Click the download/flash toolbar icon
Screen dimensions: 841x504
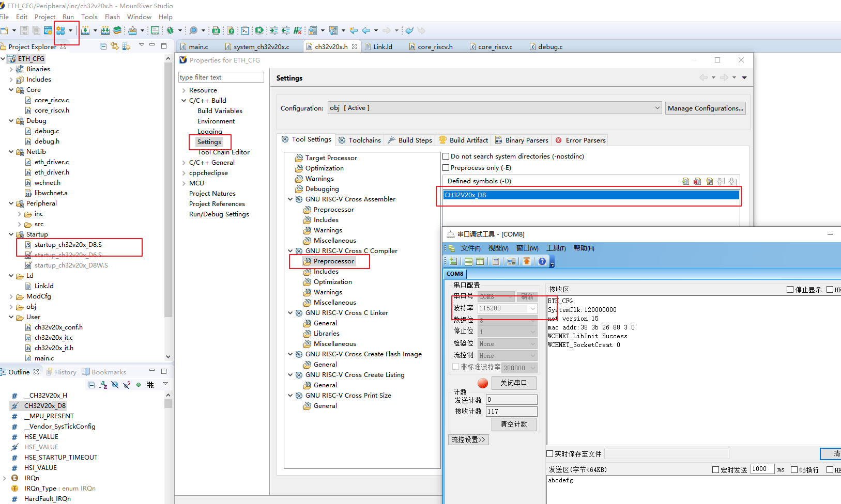pyautogui.click(x=132, y=30)
